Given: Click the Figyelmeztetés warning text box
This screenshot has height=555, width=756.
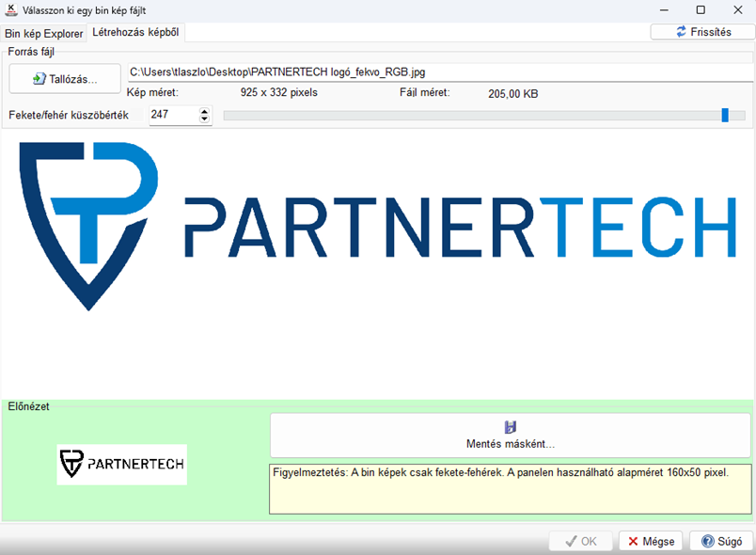Looking at the screenshot, I should tap(510, 489).
